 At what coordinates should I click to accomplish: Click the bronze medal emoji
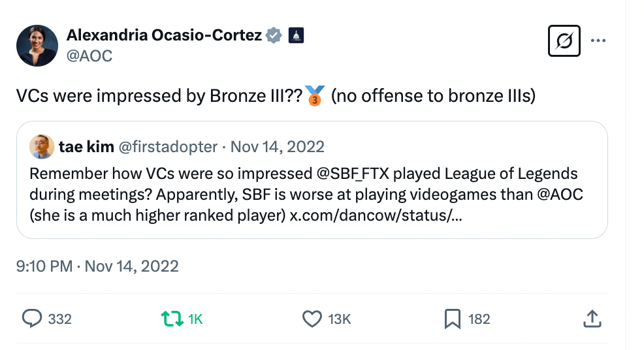[x=315, y=96]
